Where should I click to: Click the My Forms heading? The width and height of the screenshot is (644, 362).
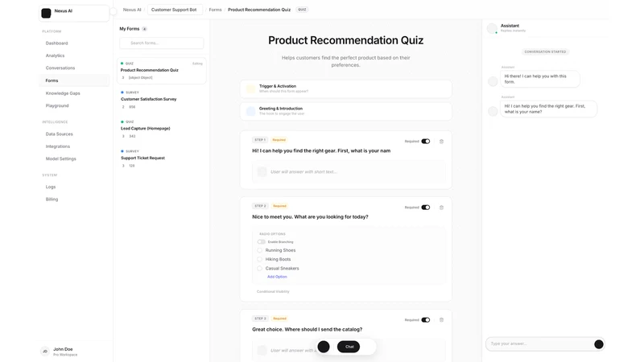(130, 29)
